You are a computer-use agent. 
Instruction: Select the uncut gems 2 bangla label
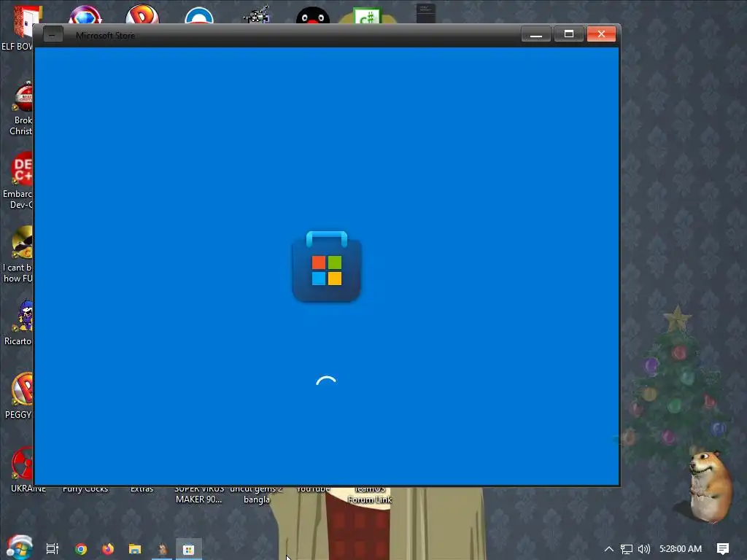256,494
